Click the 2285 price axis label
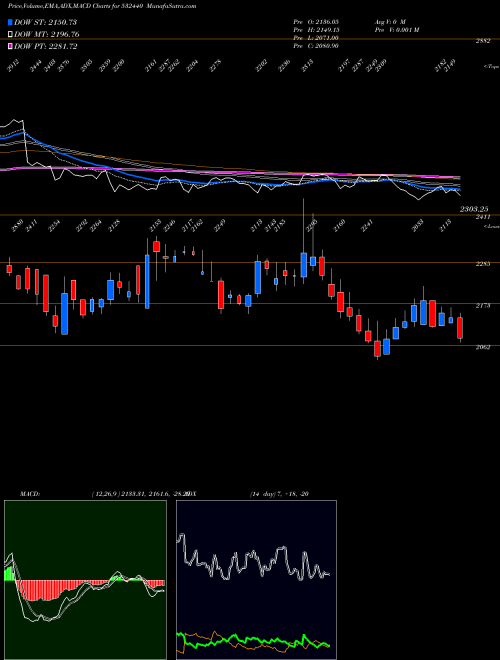The height and width of the screenshot is (660, 500). 483,264
